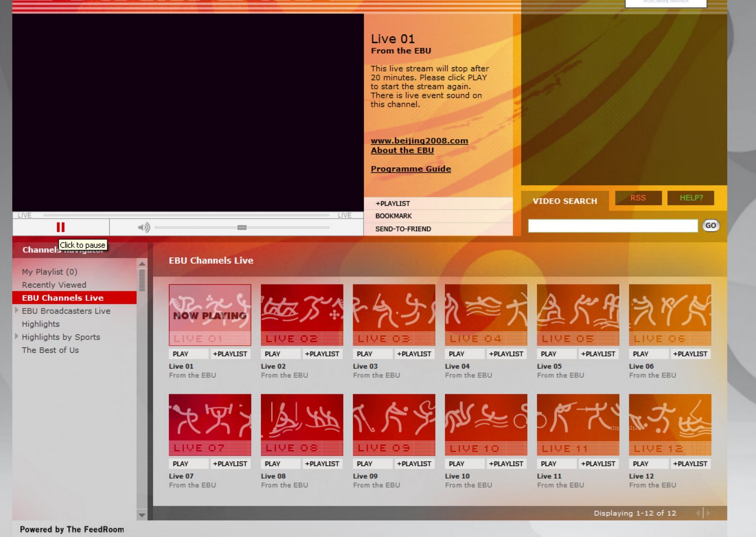Add Live 03 with its +PLAYLIST button
The image size is (756, 537).
(x=414, y=354)
